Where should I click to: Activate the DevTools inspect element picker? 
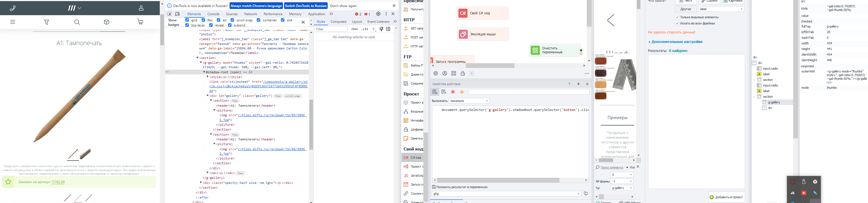pos(170,14)
